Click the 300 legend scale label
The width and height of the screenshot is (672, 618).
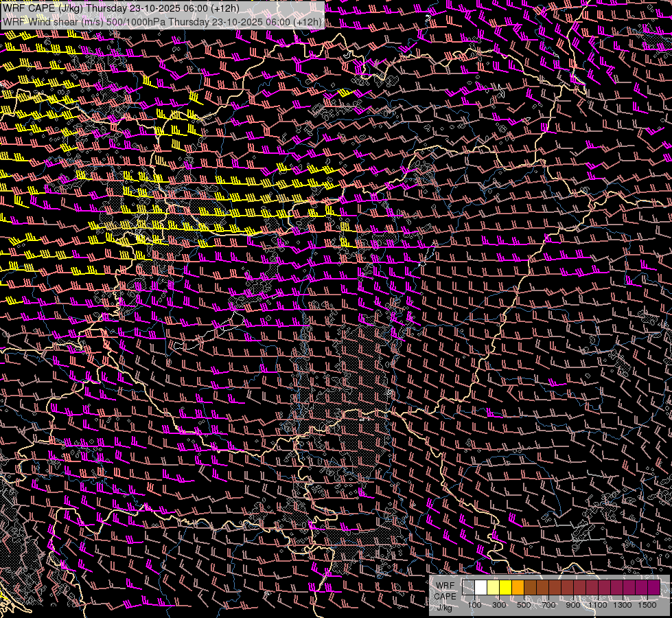pyautogui.click(x=499, y=605)
